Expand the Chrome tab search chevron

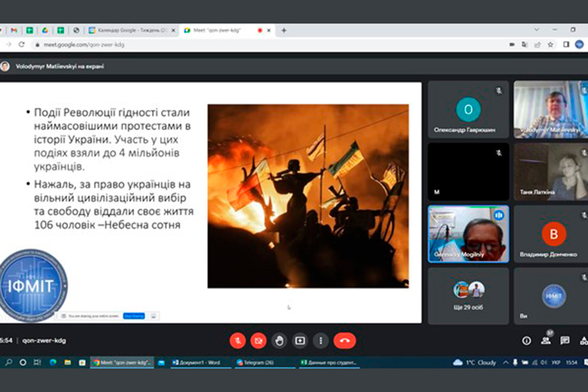point(536,29)
